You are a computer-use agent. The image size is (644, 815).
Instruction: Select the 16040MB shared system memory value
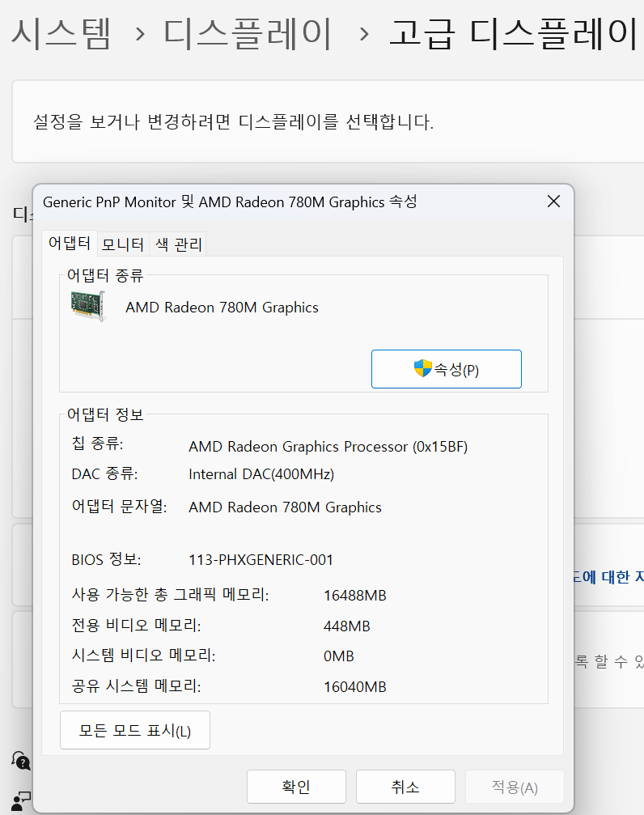[x=355, y=687]
